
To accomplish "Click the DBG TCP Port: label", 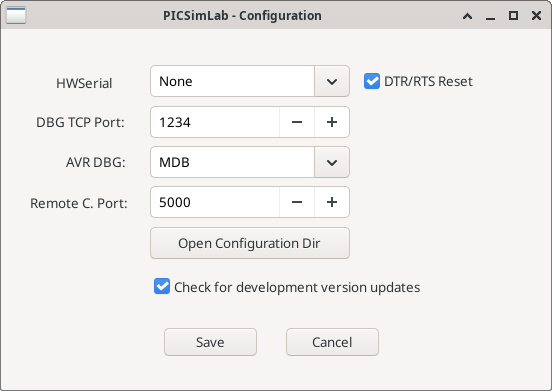I will click(x=80, y=122).
